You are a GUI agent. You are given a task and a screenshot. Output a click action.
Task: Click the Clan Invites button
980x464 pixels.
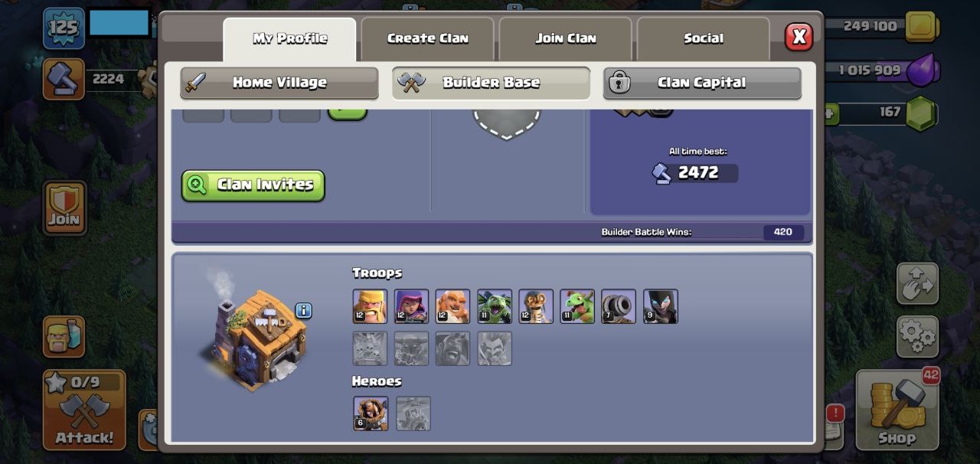(253, 185)
